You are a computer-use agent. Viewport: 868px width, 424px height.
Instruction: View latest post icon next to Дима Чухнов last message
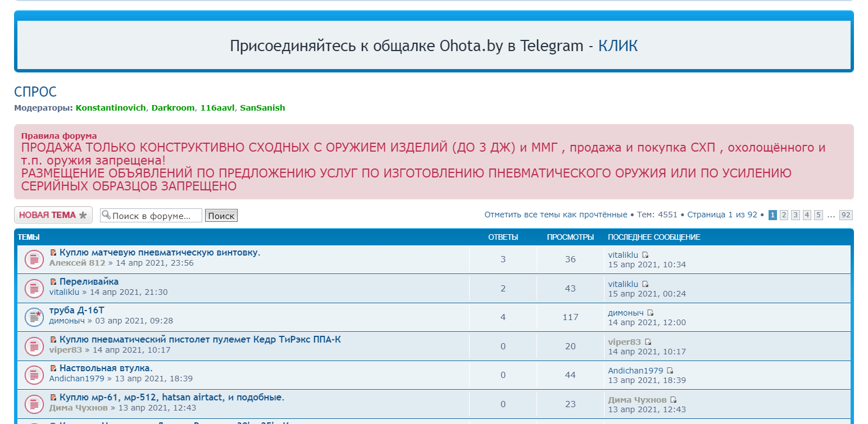tap(674, 400)
